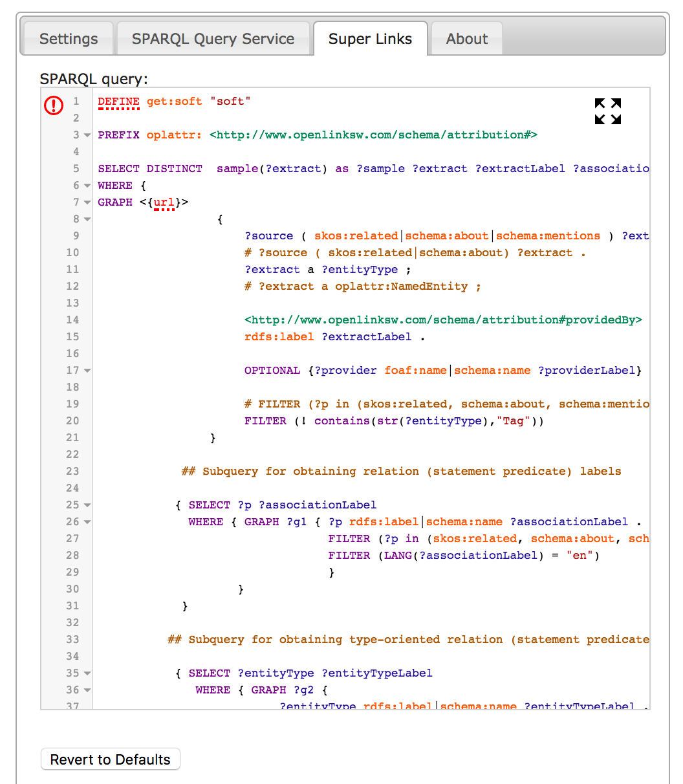This screenshot has height=784, width=683.
Task: Collapse the subquery SELECT at line 25
Action: pos(86,505)
